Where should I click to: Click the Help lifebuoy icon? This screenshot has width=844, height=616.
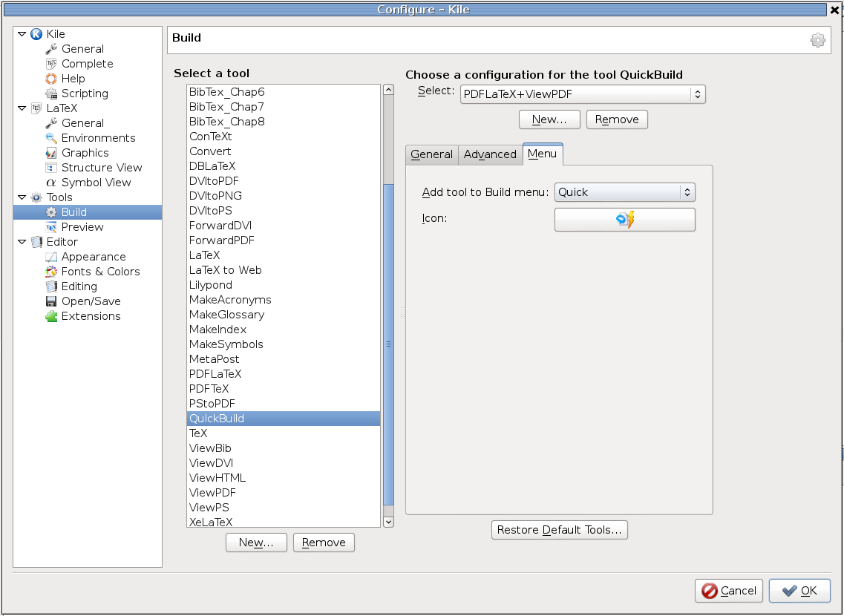(51, 79)
